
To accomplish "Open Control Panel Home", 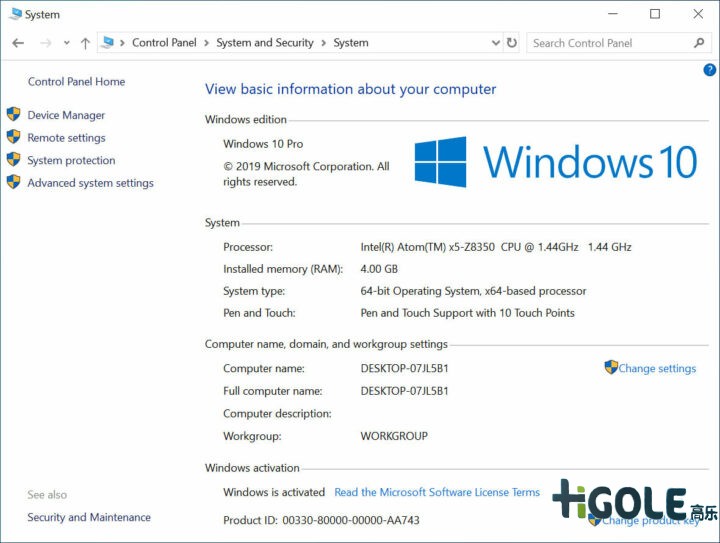I will (x=76, y=82).
